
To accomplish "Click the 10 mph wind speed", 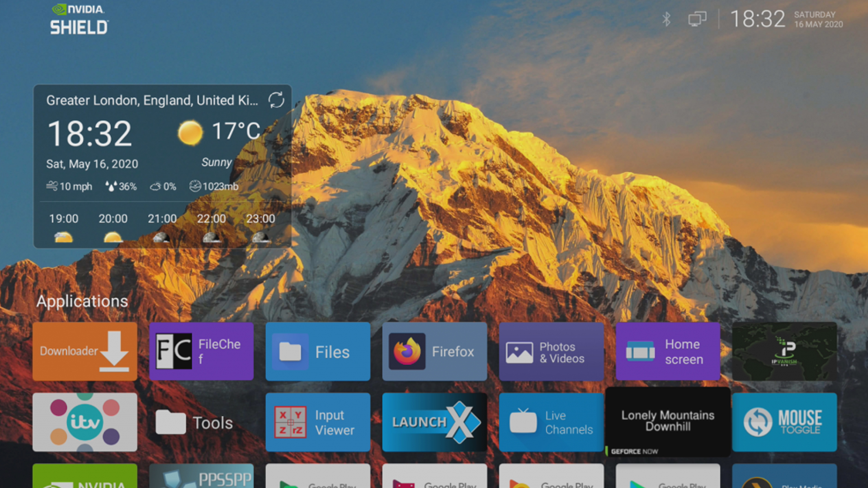I will (x=69, y=186).
